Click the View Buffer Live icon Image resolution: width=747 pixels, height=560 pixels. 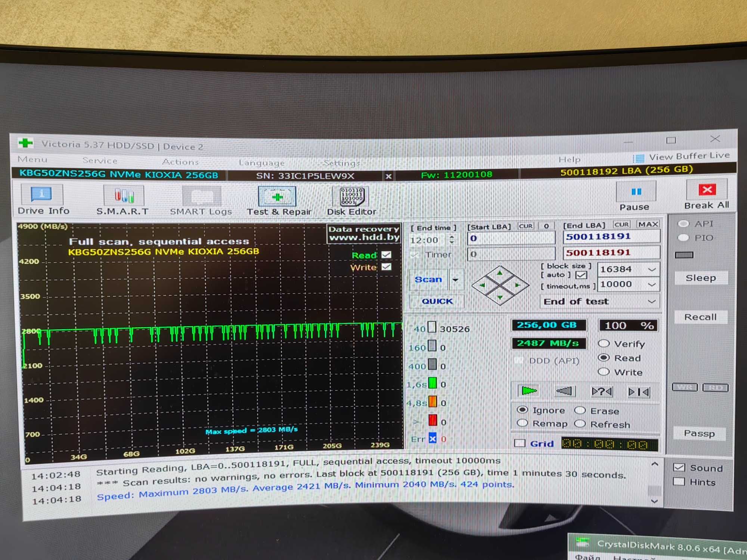coord(639,158)
